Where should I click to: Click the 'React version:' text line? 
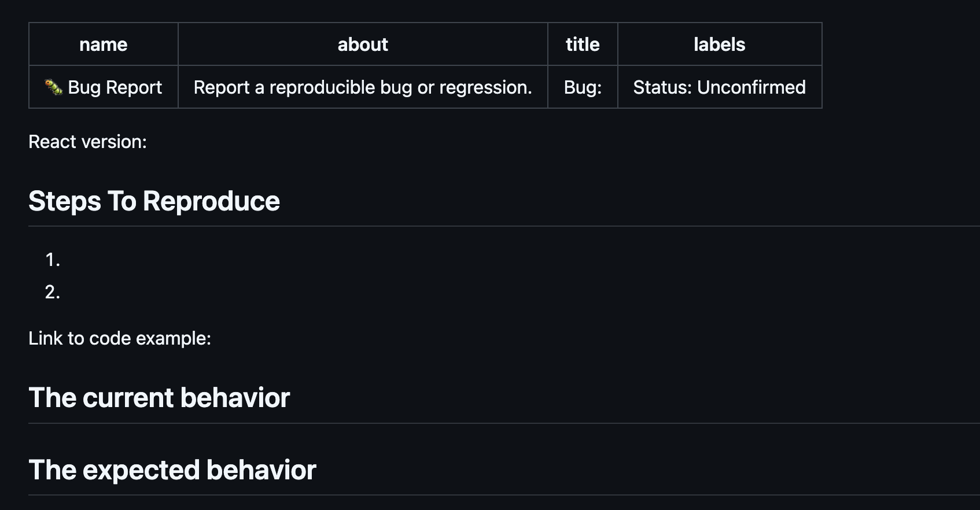pyautogui.click(x=88, y=142)
